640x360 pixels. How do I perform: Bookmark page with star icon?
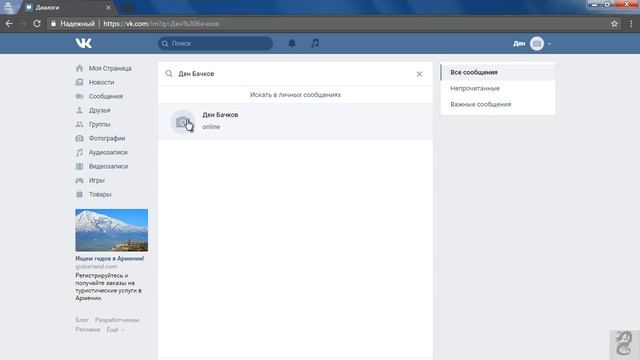[614, 24]
